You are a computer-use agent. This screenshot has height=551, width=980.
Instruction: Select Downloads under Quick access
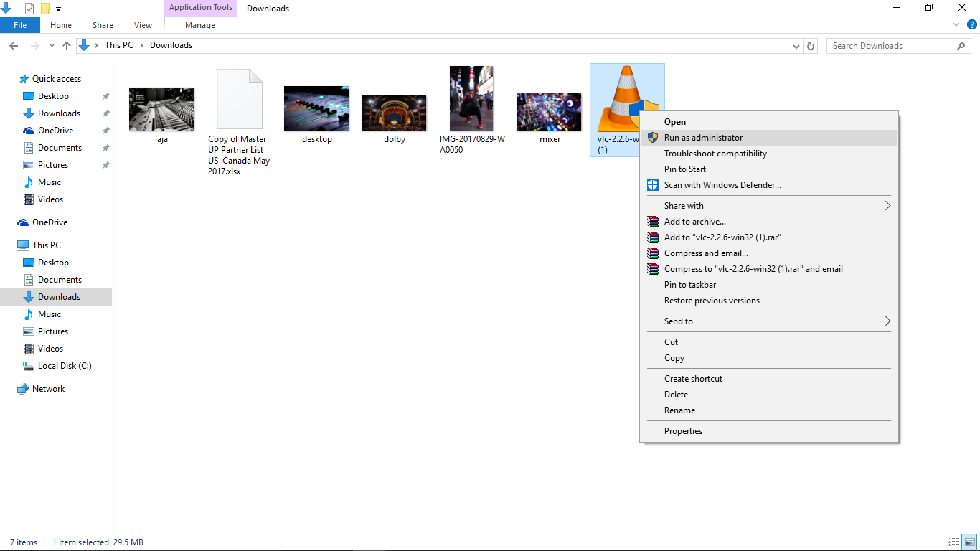pos(59,113)
